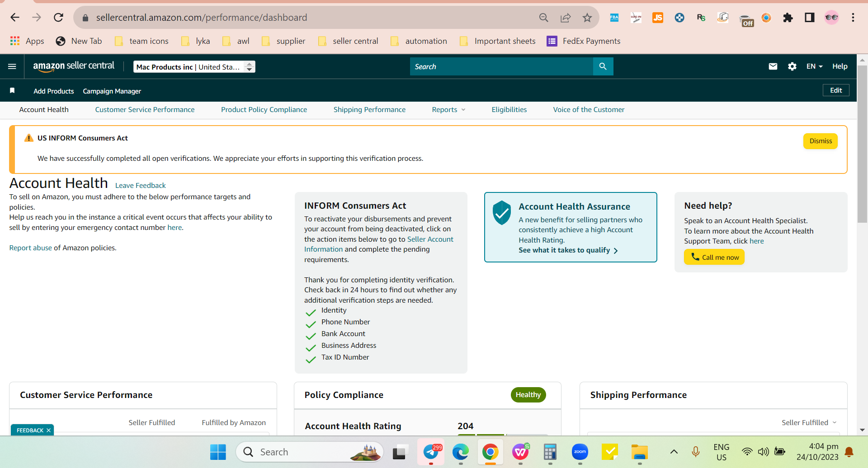Open the Seller Fulfilled dropdown in Shipping Performance
868x468 pixels.
coord(809,423)
